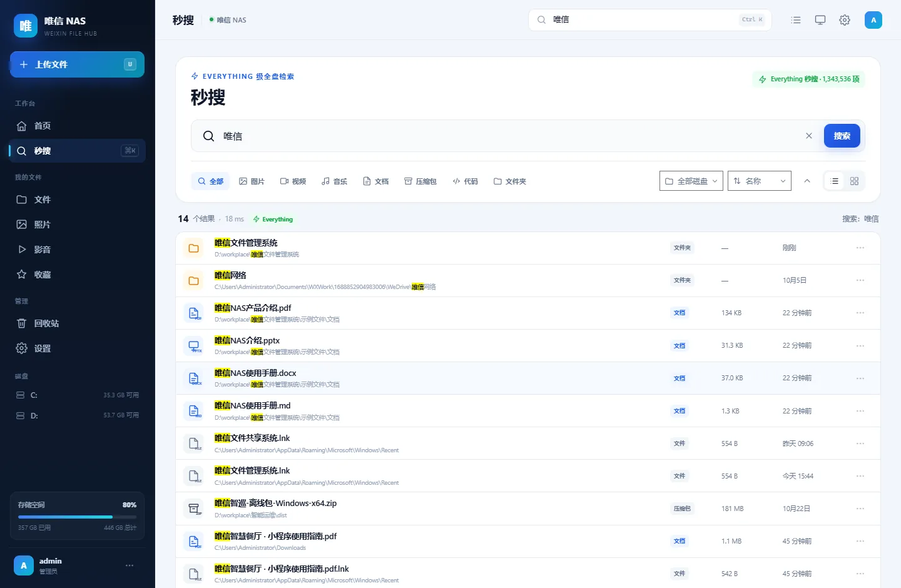Click the list layout icon in top bar
This screenshot has width=901, height=588.
click(796, 20)
